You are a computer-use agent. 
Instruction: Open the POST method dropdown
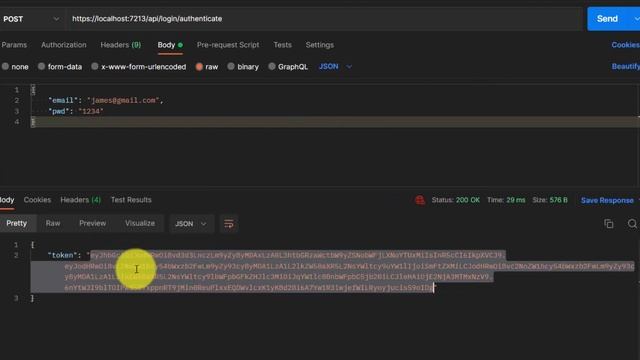(31, 19)
